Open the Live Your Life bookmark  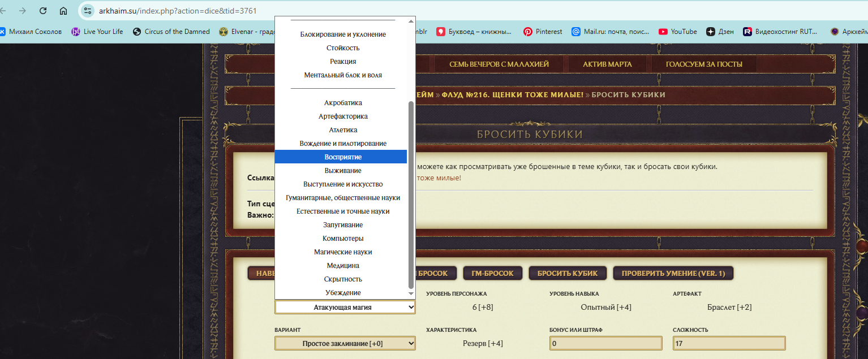pos(97,32)
